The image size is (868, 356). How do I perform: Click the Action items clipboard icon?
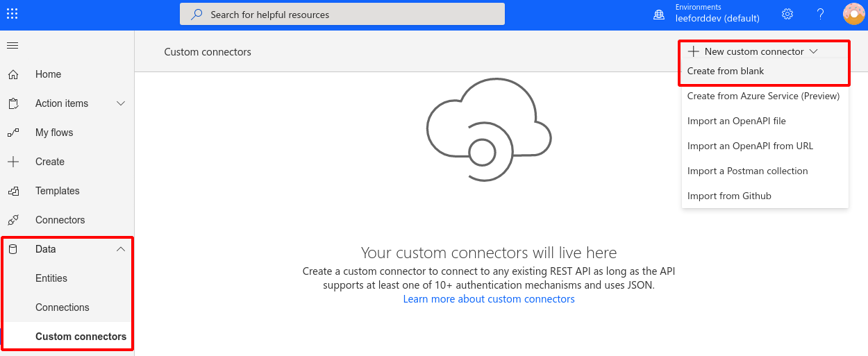pyautogui.click(x=13, y=103)
